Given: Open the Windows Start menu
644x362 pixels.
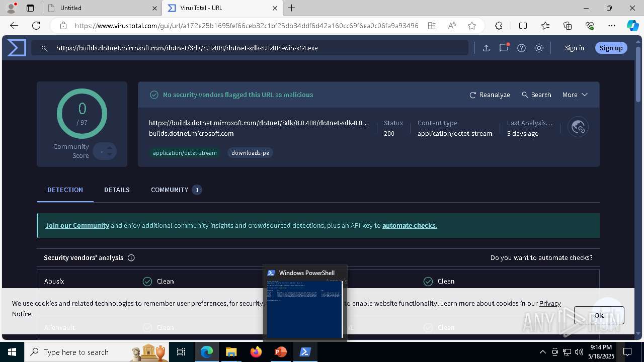Looking at the screenshot, I should (12, 352).
